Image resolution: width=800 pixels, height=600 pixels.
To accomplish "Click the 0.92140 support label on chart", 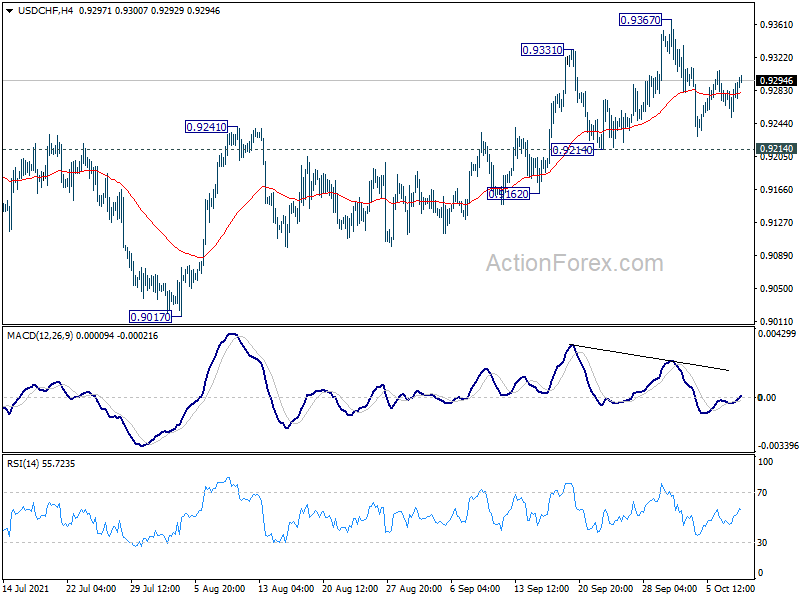I will pos(572,150).
